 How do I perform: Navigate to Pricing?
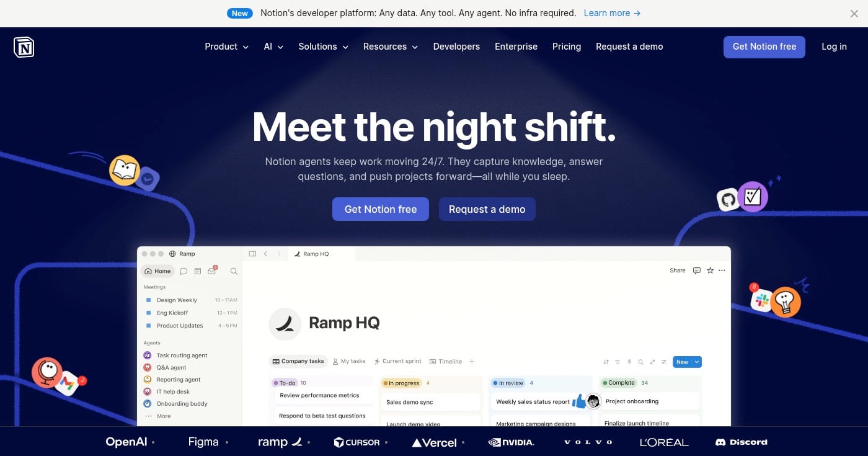567,47
